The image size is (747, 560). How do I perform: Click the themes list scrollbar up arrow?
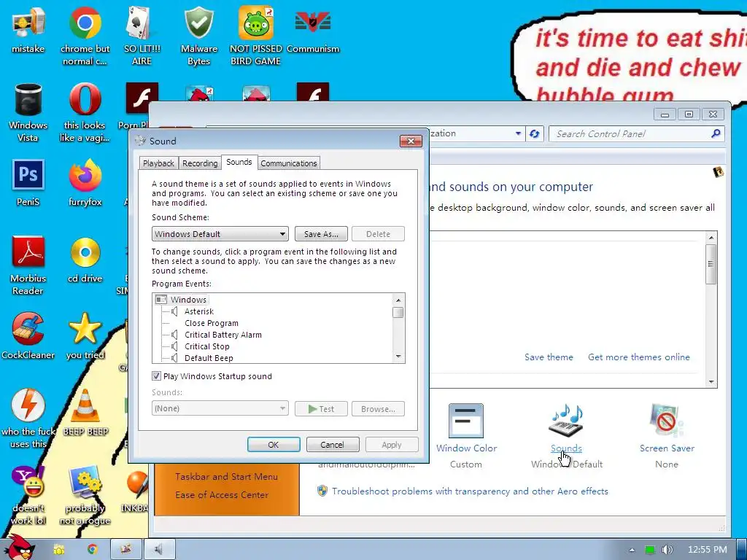coord(711,238)
